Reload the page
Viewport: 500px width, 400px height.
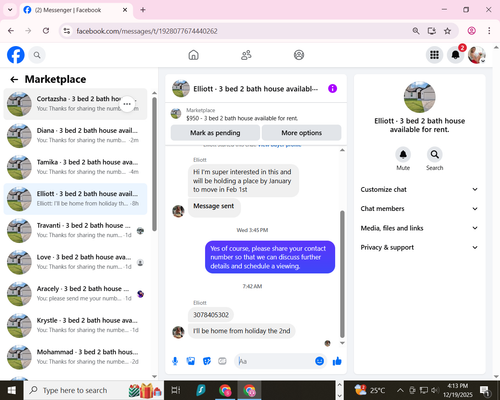pyautogui.click(x=46, y=31)
